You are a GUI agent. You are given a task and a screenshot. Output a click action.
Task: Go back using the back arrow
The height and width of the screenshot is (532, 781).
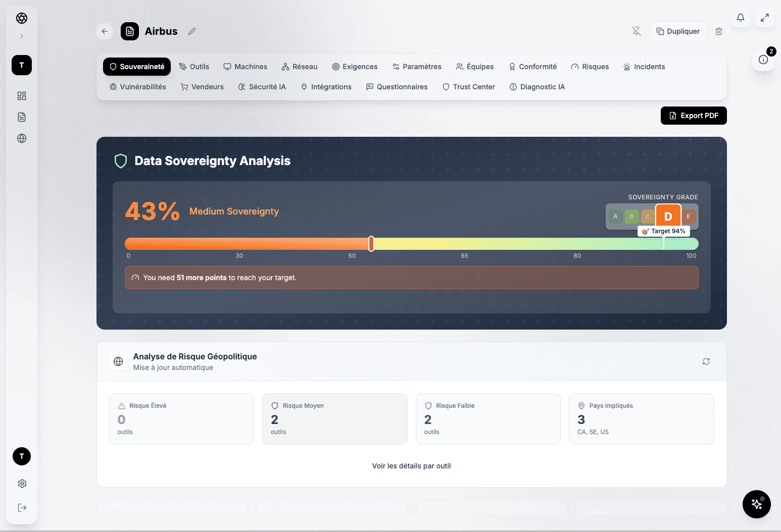[x=105, y=31]
